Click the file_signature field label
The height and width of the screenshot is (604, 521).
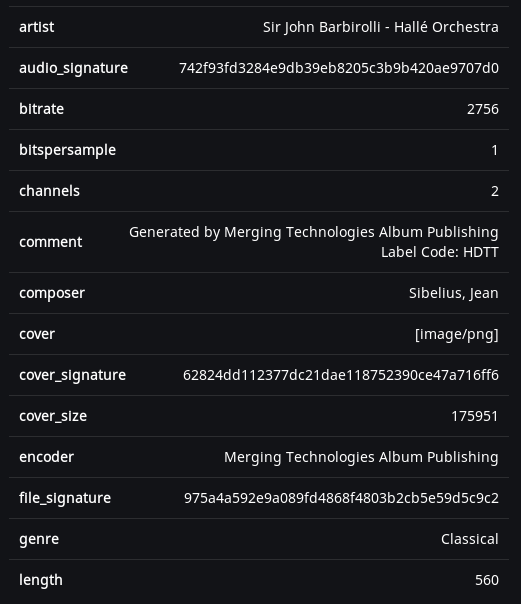[x=65, y=498]
